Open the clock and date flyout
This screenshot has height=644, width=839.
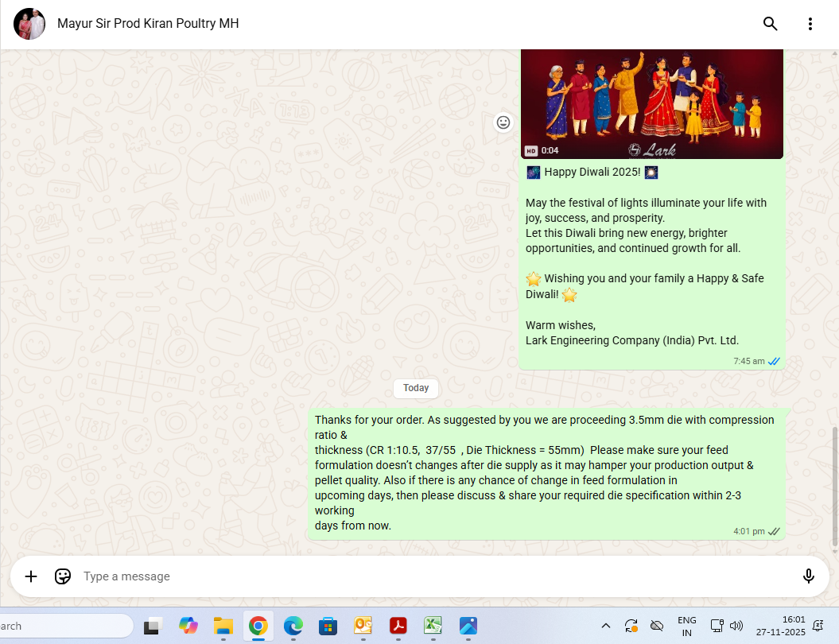[x=783, y=627]
